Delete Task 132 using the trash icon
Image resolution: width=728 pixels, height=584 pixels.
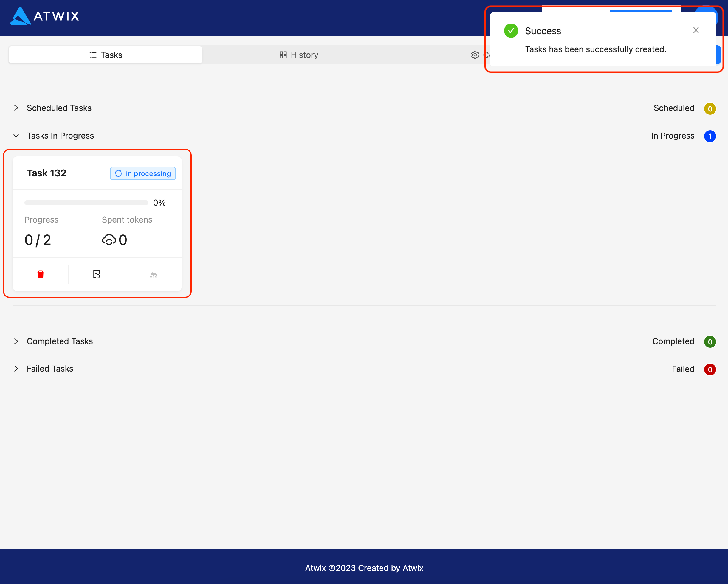point(41,274)
